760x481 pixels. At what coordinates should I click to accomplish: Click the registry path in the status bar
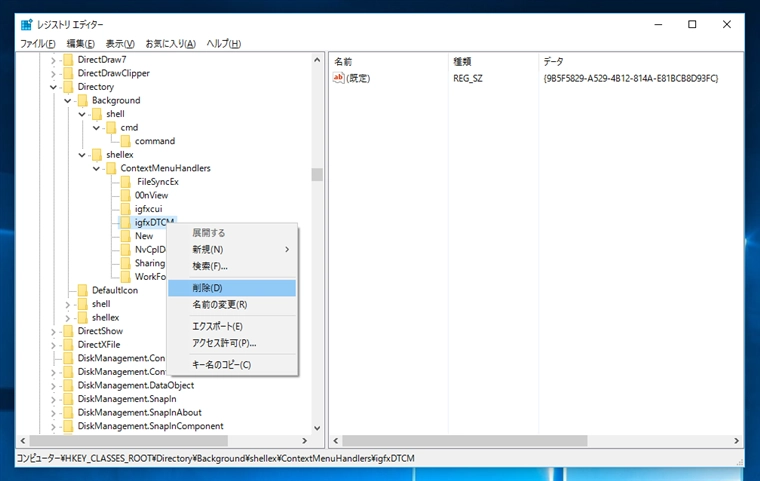tap(216, 458)
